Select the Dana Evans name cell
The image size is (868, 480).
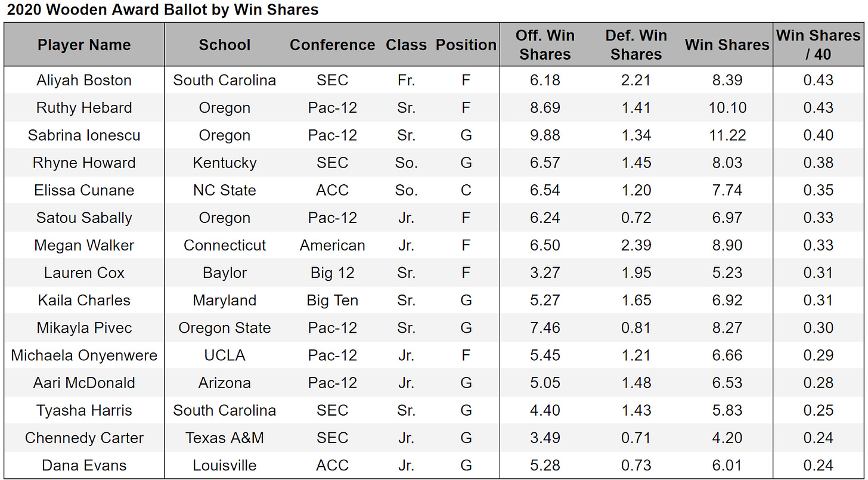pos(84,465)
